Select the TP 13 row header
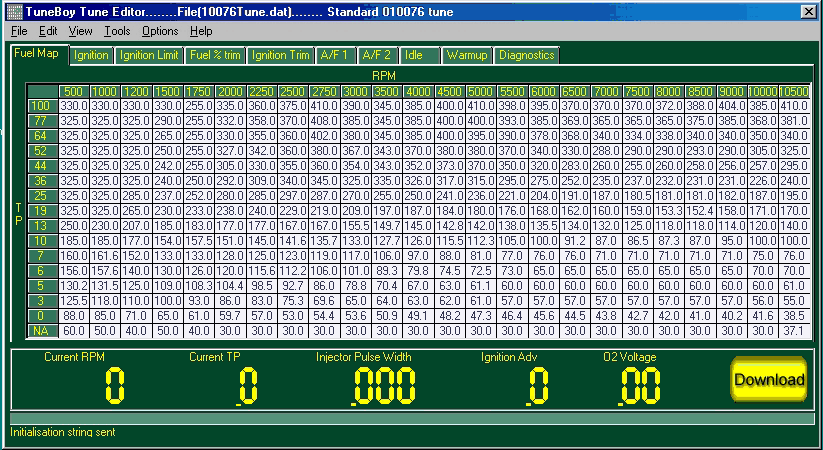This screenshot has width=823, height=450. tap(43, 226)
